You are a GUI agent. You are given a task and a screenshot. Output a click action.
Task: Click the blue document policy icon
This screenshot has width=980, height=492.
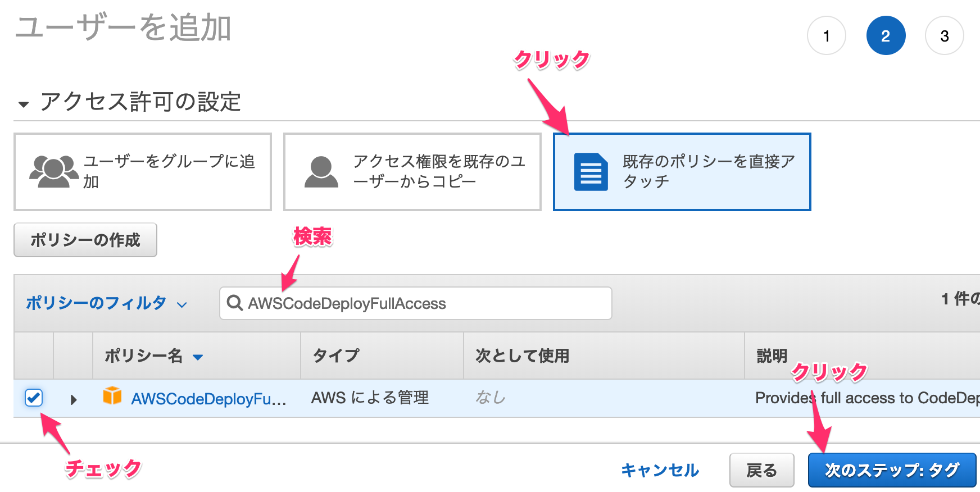pyautogui.click(x=591, y=172)
